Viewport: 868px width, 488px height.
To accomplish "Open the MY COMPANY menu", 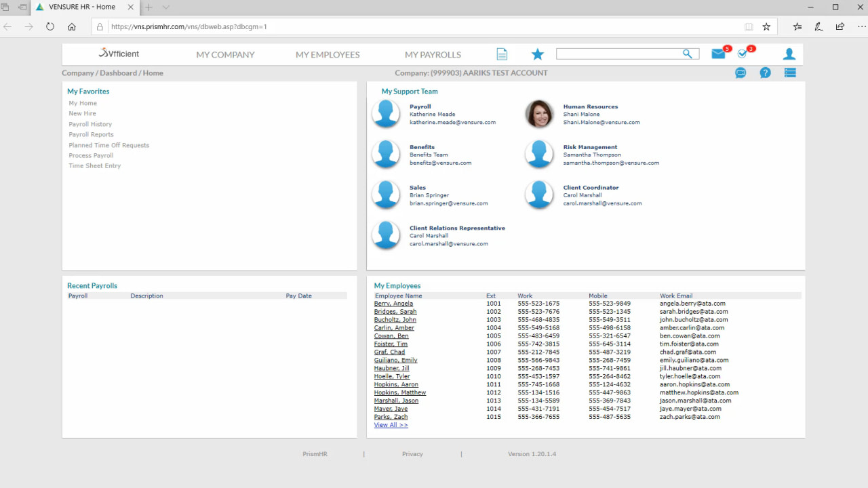I will pyautogui.click(x=225, y=55).
